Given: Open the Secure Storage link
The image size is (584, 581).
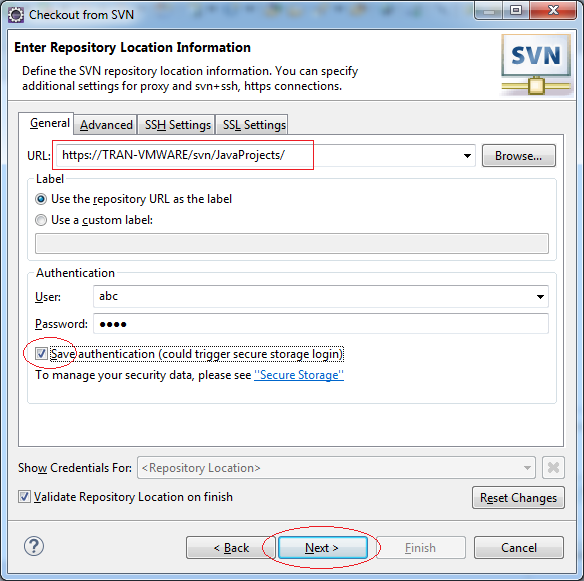Looking at the screenshot, I should [299, 375].
